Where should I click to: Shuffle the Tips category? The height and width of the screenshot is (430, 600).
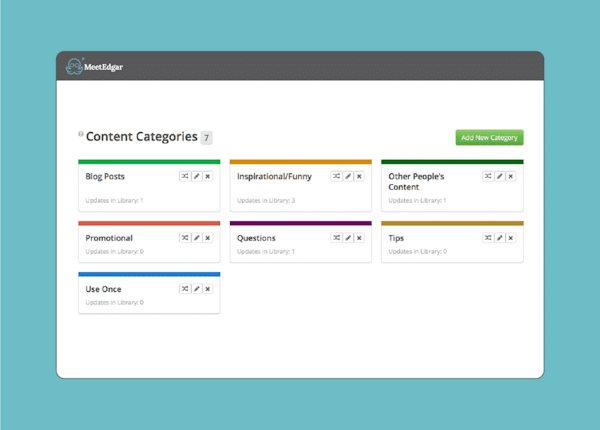point(488,238)
